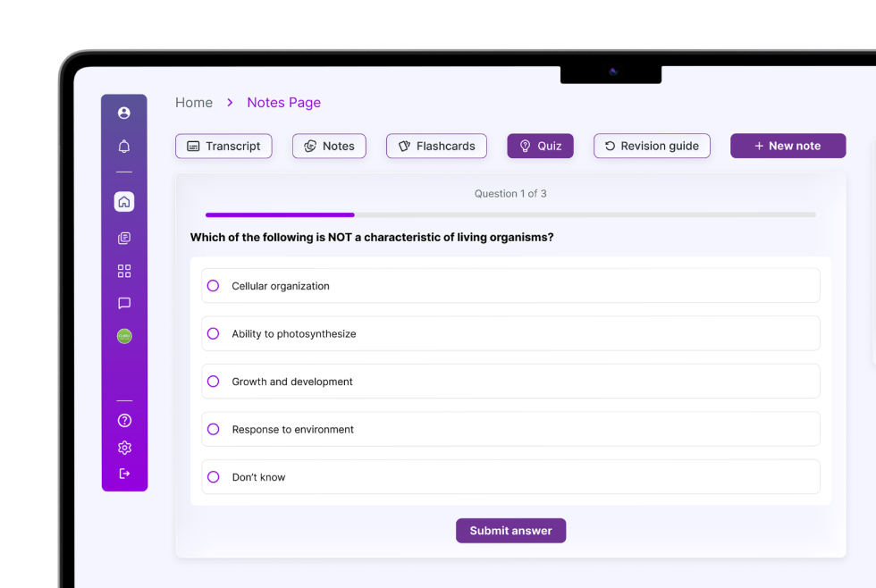876x588 pixels.
Task: Click the four-square grid icon in sidebar
Action: (124, 271)
